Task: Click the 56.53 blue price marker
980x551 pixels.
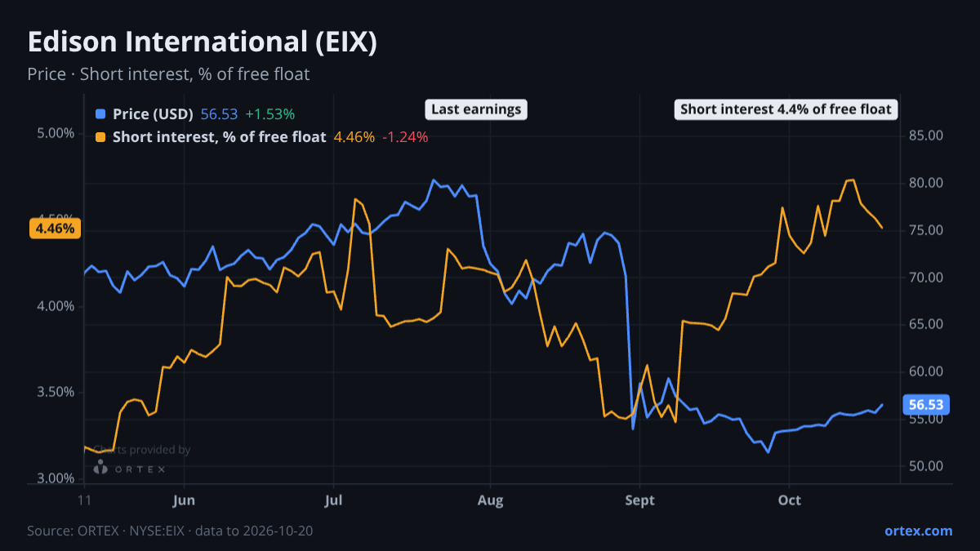Action: [x=926, y=405]
